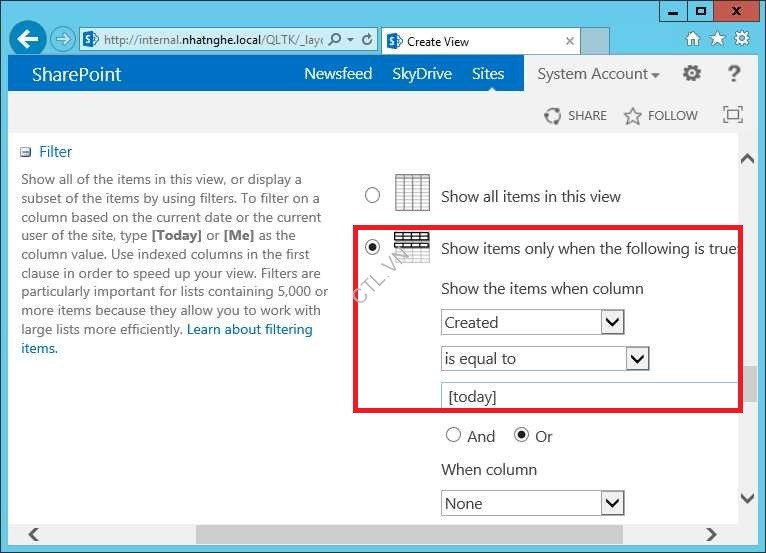
Task: Click the browser Back arrow button
Action: (x=28, y=39)
